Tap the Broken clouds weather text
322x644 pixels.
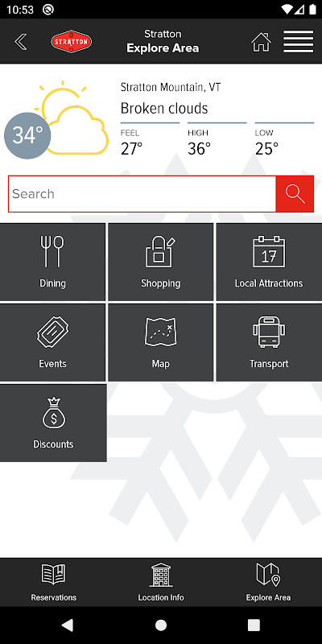click(x=164, y=109)
